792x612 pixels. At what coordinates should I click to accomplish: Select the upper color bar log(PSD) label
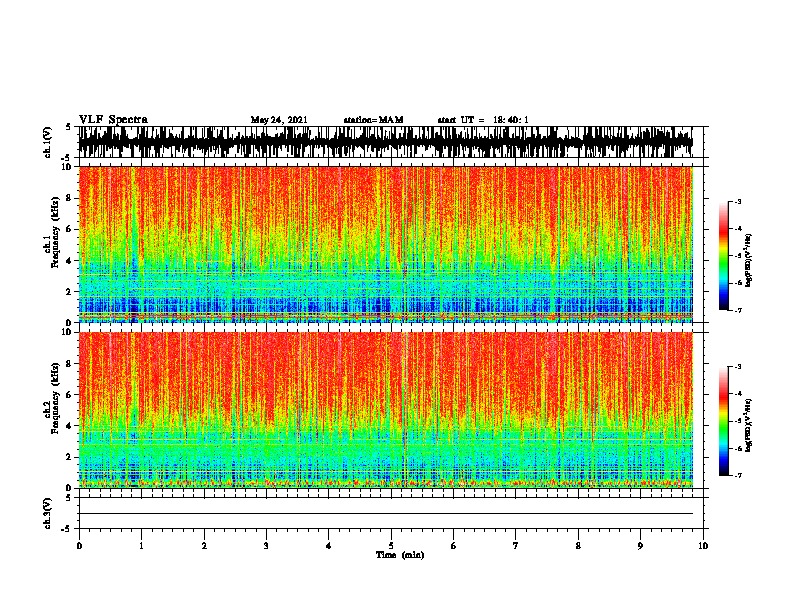pos(748,261)
